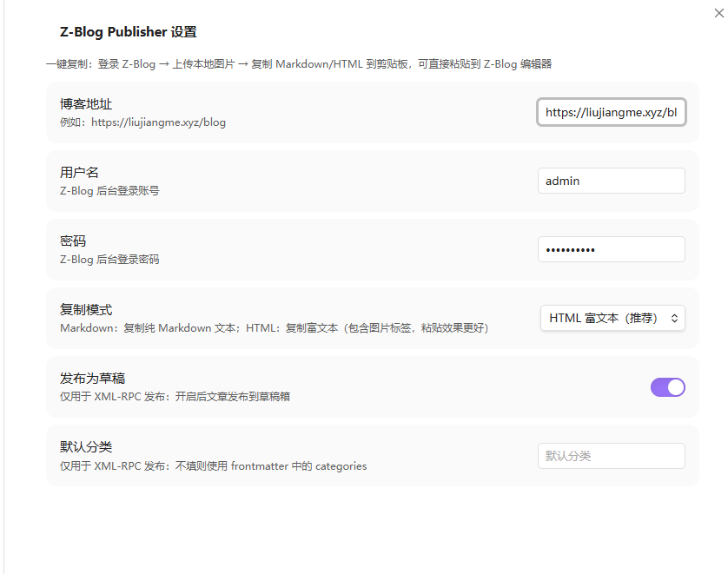Close the Z-Blog Publisher settings dialog
Viewport: 728px width, 574px height.
click(x=718, y=13)
